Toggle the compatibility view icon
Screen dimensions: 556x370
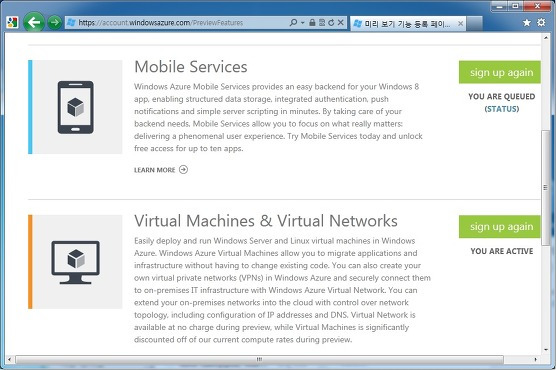tap(322, 23)
